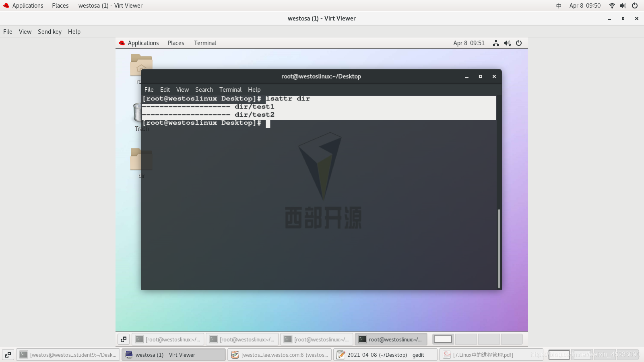Click the host show-desktop icon in taskbar
644x362 pixels.
(x=8, y=355)
